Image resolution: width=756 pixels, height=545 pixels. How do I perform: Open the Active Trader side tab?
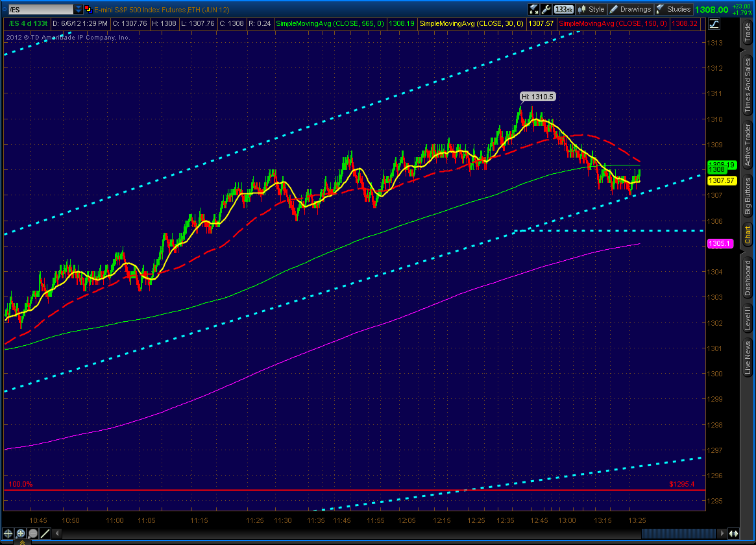[748, 144]
